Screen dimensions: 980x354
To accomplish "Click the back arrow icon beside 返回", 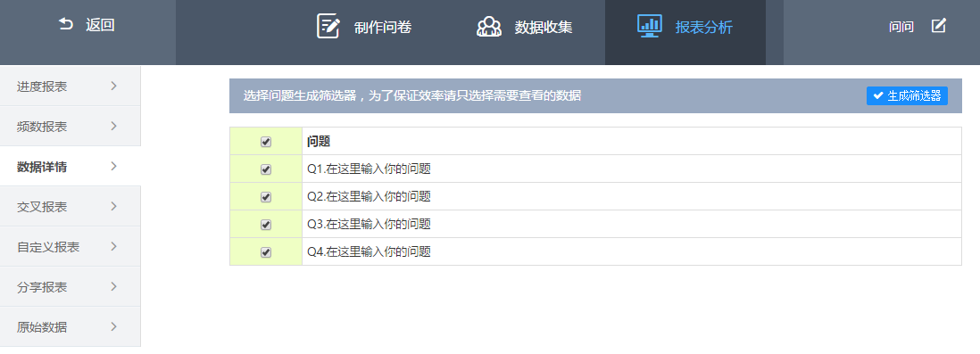I will coord(66,24).
